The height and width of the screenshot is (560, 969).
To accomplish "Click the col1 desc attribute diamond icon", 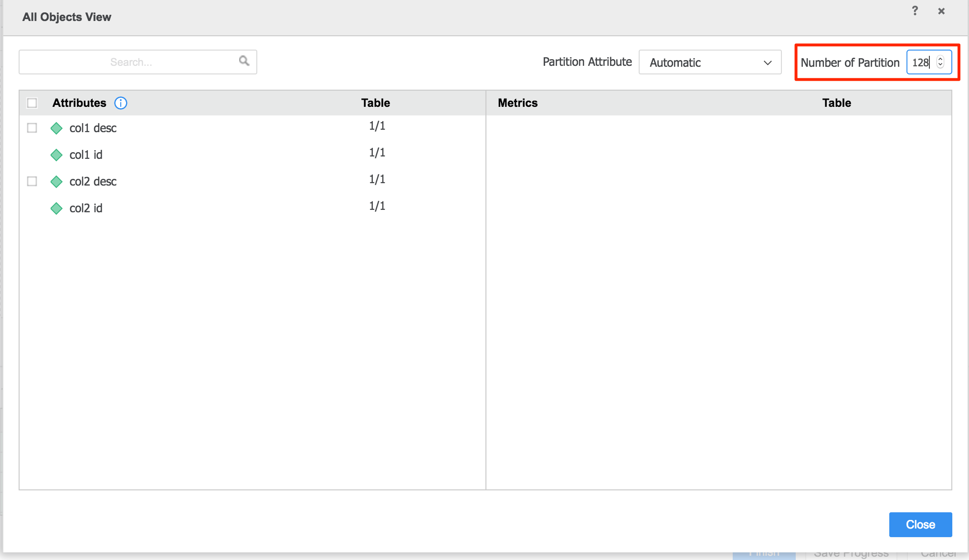I will coord(56,128).
